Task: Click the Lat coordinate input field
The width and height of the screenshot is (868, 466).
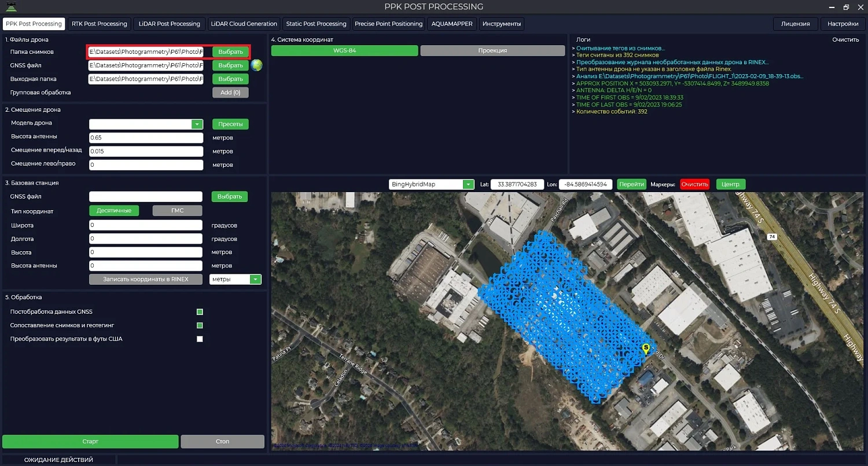Action: [x=517, y=185]
